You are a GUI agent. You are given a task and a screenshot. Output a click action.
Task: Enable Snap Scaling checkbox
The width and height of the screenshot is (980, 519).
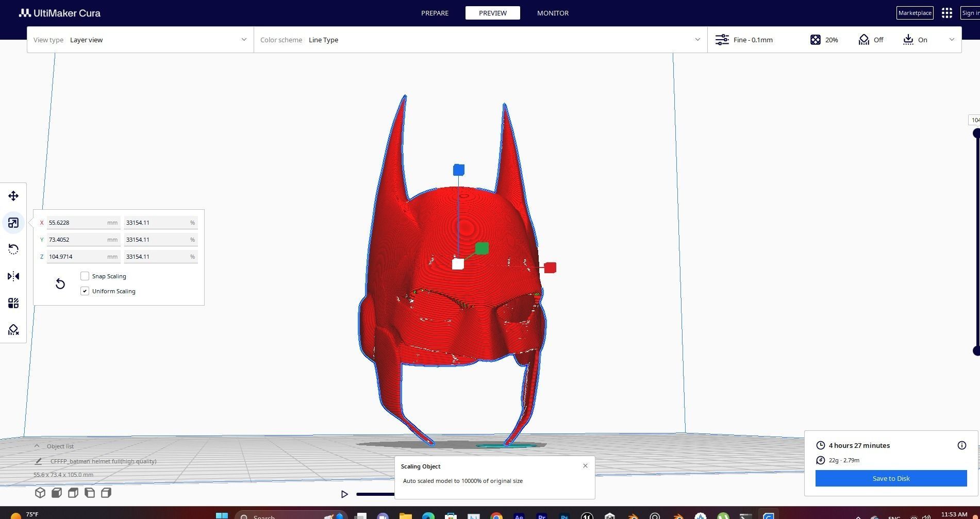coord(85,276)
